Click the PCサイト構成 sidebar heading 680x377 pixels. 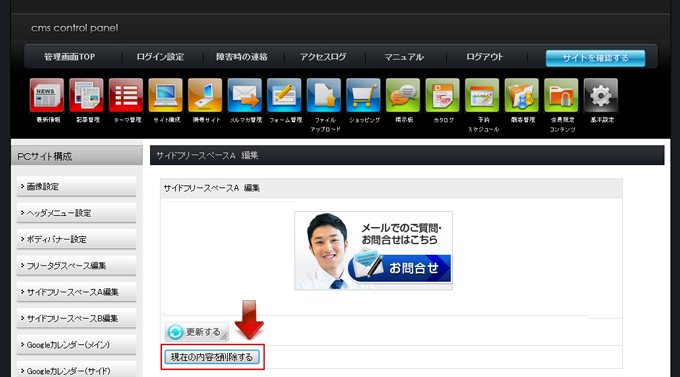tap(76, 156)
